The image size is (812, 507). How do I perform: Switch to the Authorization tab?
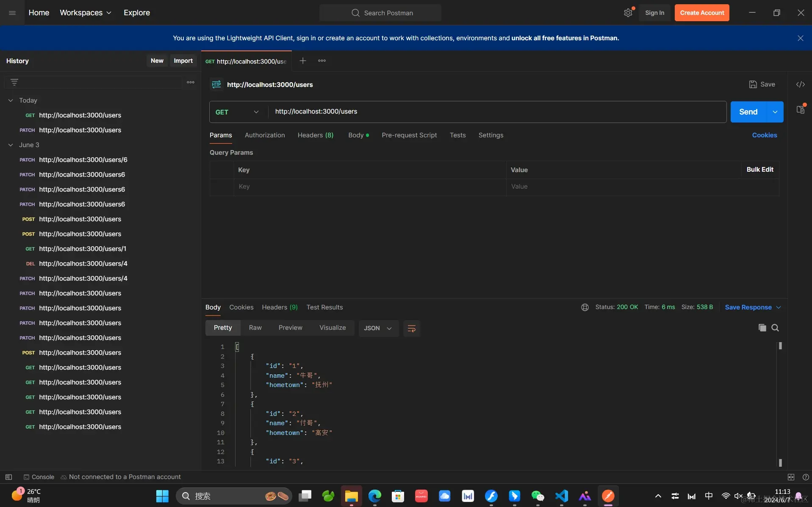pos(265,135)
